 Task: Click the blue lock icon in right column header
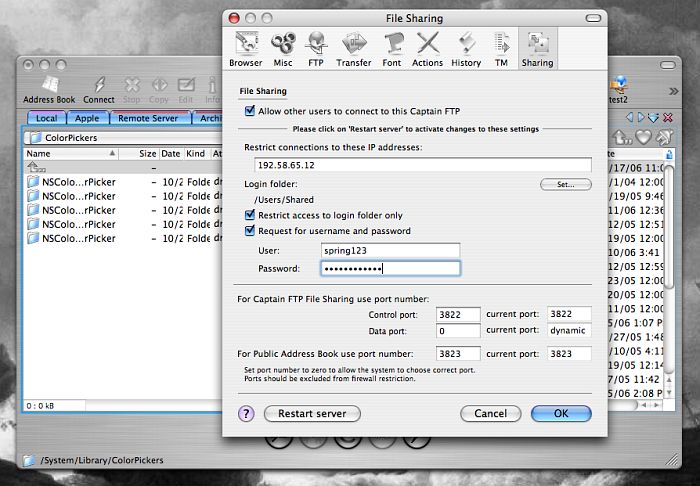669,154
